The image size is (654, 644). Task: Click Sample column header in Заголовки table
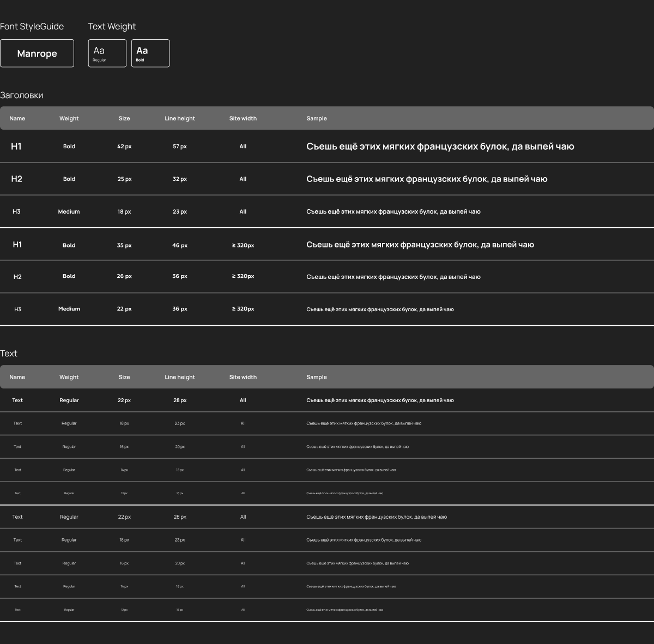coord(316,118)
